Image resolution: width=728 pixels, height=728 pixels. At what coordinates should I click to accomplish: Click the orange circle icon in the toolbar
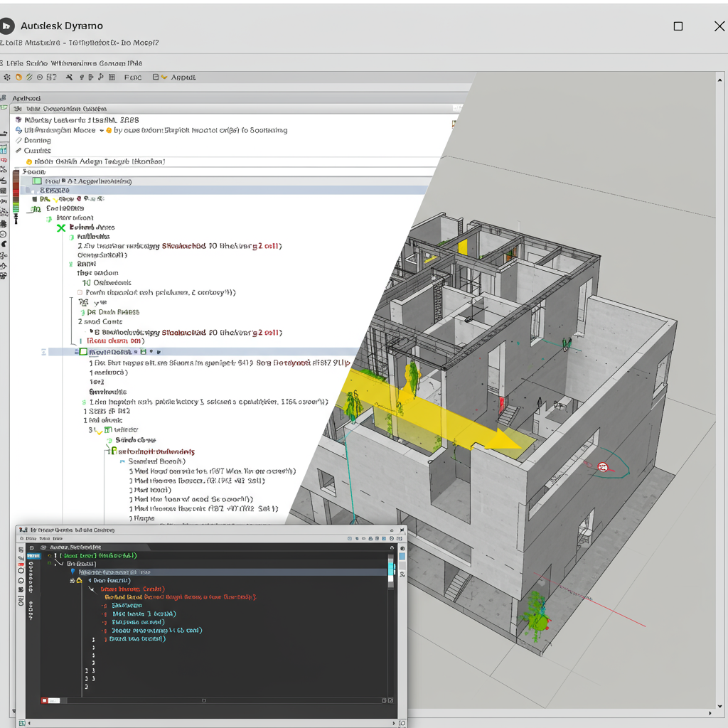coord(19,77)
